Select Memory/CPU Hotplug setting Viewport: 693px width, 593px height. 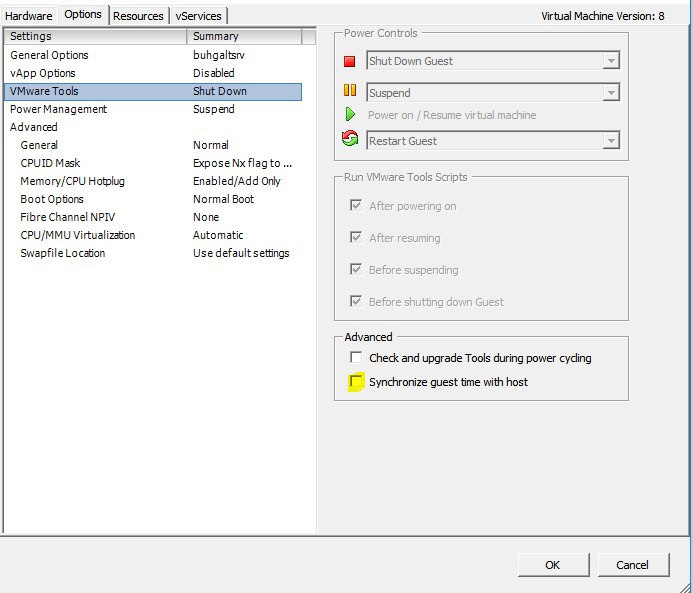coord(153,181)
